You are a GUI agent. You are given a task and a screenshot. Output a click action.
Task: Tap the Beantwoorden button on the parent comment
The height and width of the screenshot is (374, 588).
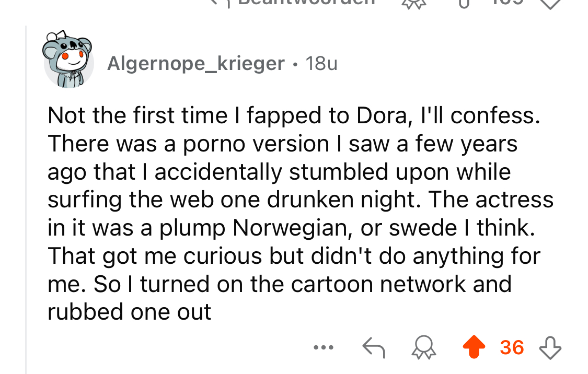pos(306,2)
